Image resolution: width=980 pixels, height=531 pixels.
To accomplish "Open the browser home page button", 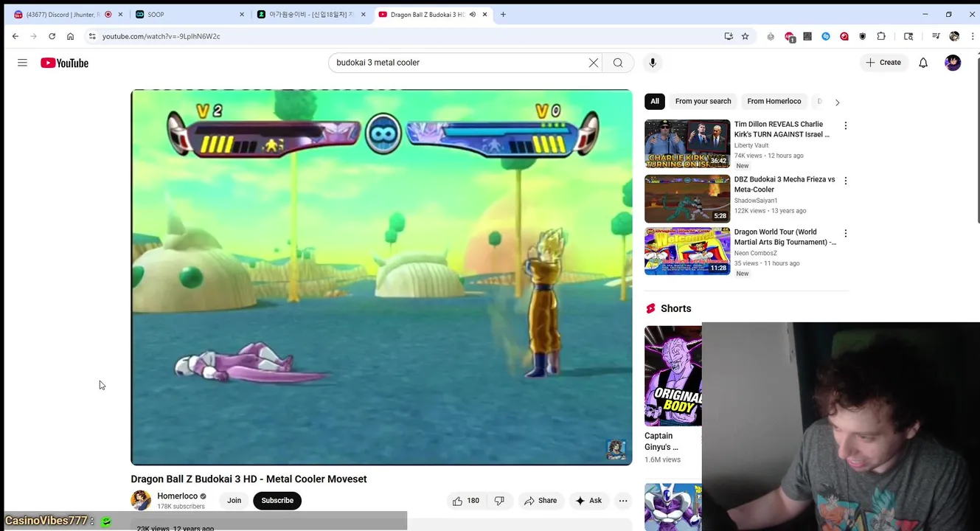I will [x=70, y=36].
